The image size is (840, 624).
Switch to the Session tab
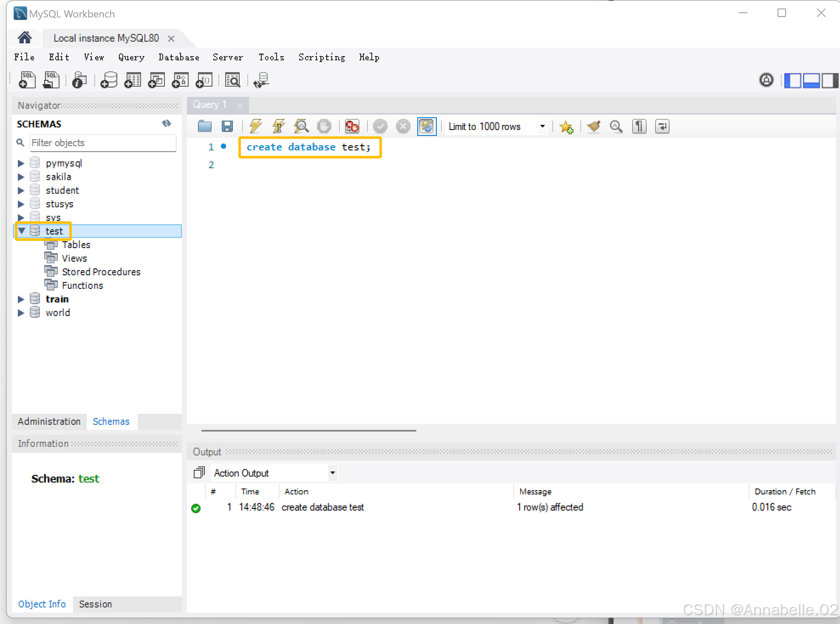(95, 604)
